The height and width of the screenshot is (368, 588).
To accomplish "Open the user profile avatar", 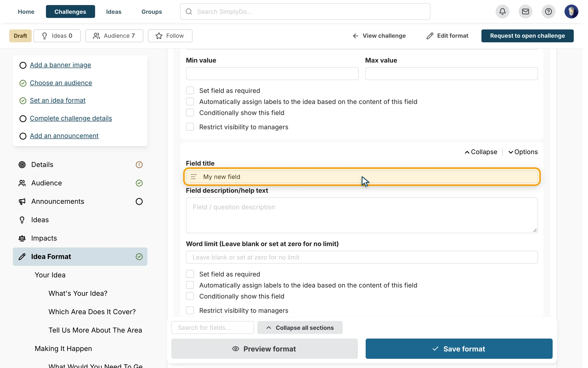I will [571, 11].
